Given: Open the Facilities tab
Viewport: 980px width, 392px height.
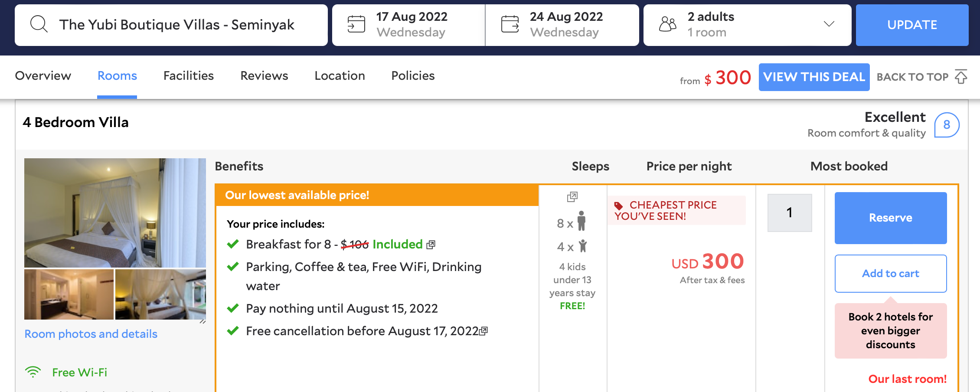Looking at the screenshot, I should (189, 76).
